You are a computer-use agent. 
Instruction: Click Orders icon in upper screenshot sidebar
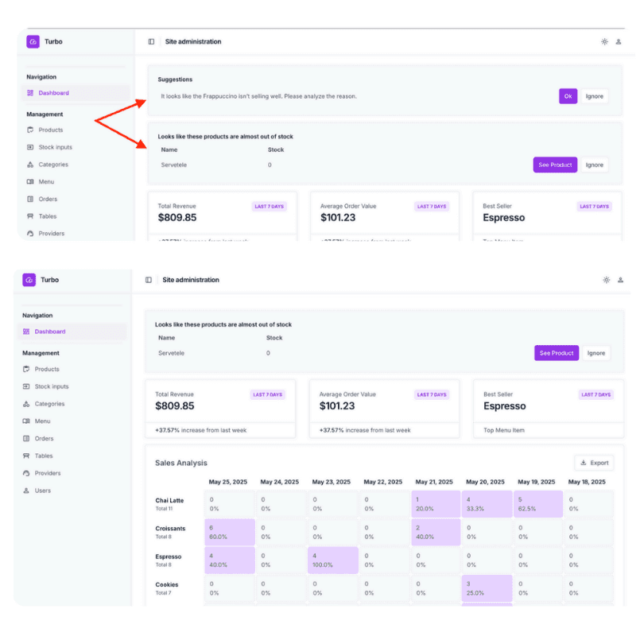(30, 199)
